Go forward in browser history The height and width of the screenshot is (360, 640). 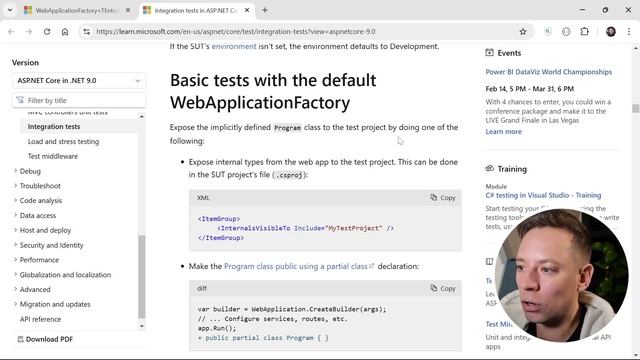(29, 31)
